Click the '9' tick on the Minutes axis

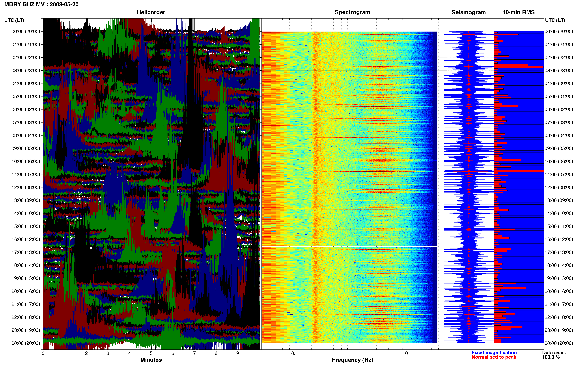point(238,353)
